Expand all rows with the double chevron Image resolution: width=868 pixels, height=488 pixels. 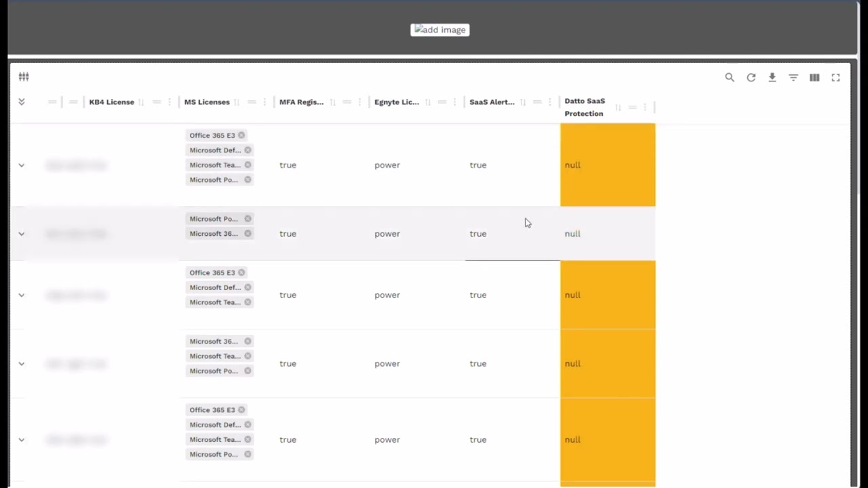(x=22, y=102)
